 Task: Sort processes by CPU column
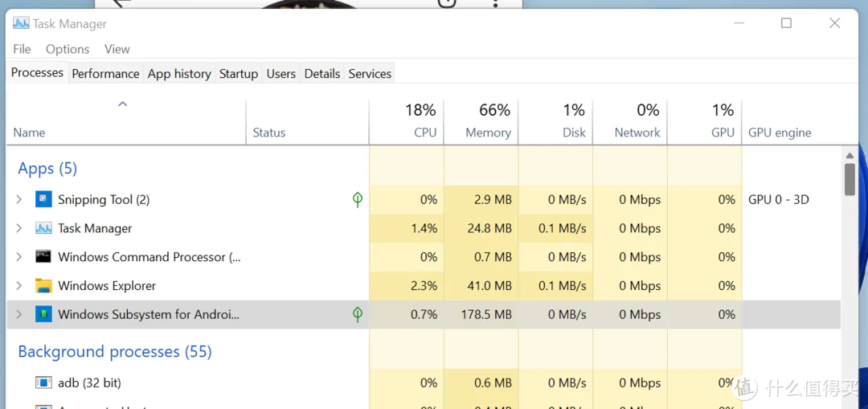pos(407,122)
